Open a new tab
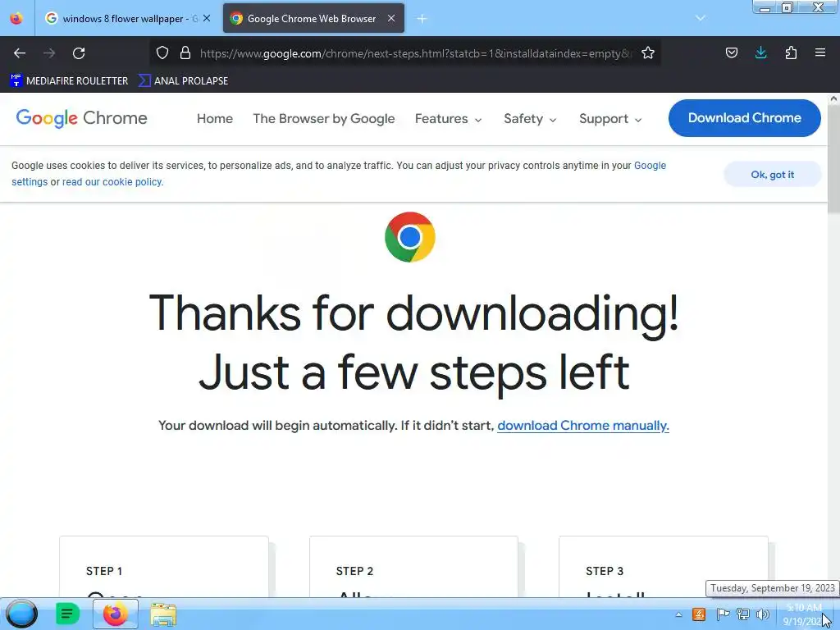Viewport: 840px width, 630px height. pyautogui.click(x=422, y=19)
